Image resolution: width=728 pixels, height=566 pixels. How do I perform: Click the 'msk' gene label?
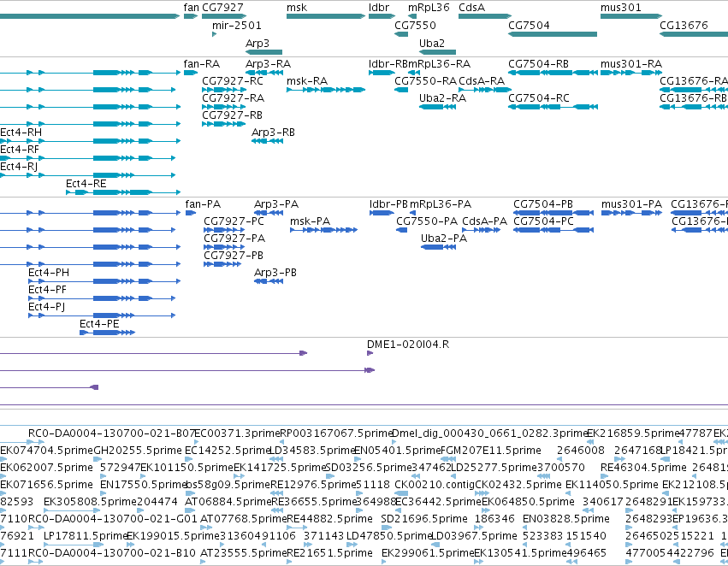click(297, 8)
